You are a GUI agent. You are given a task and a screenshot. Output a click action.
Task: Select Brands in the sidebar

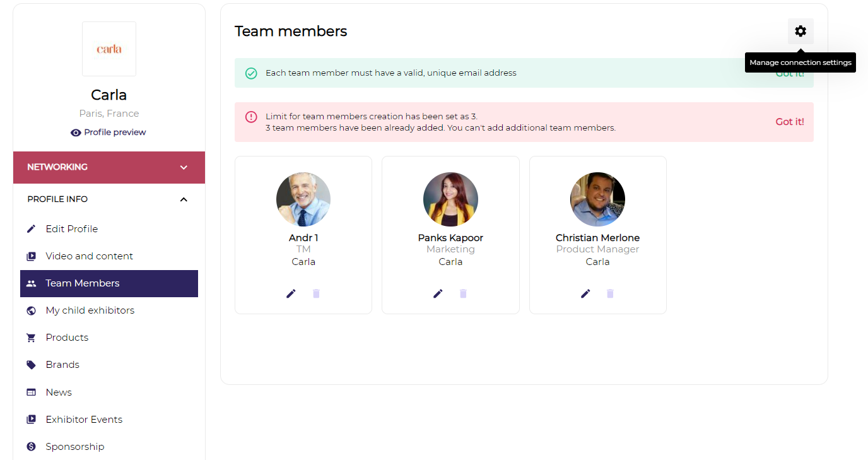click(x=62, y=365)
